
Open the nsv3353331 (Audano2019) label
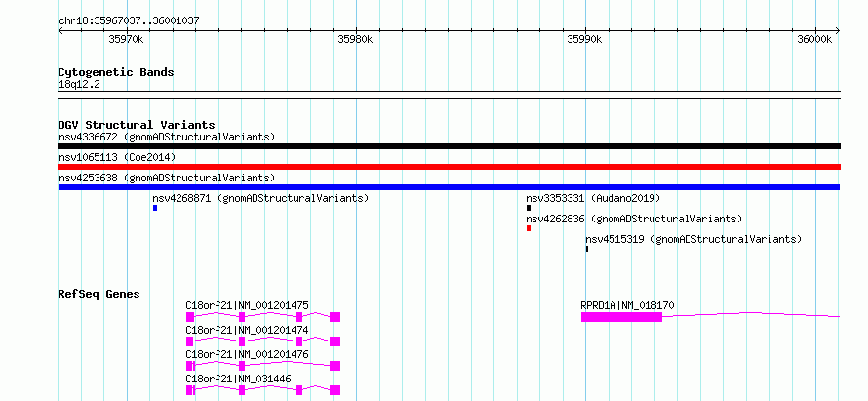click(x=593, y=198)
